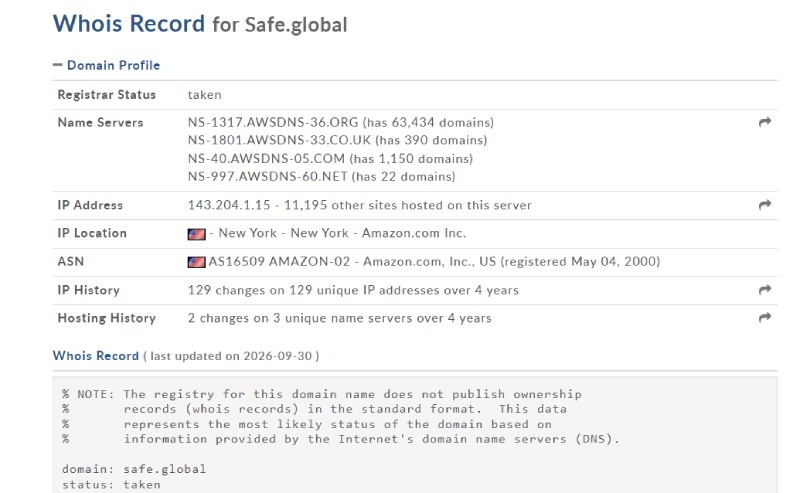The height and width of the screenshot is (493, 800).
Task: Open the arrow icon for Hosting History
Action: coord(764,317)
